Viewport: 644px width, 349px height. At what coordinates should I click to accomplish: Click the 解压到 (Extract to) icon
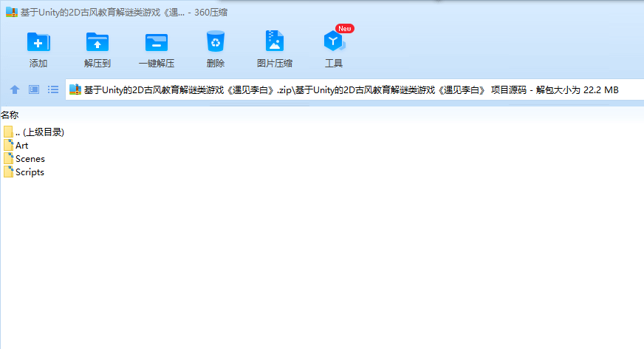point(97,42)
